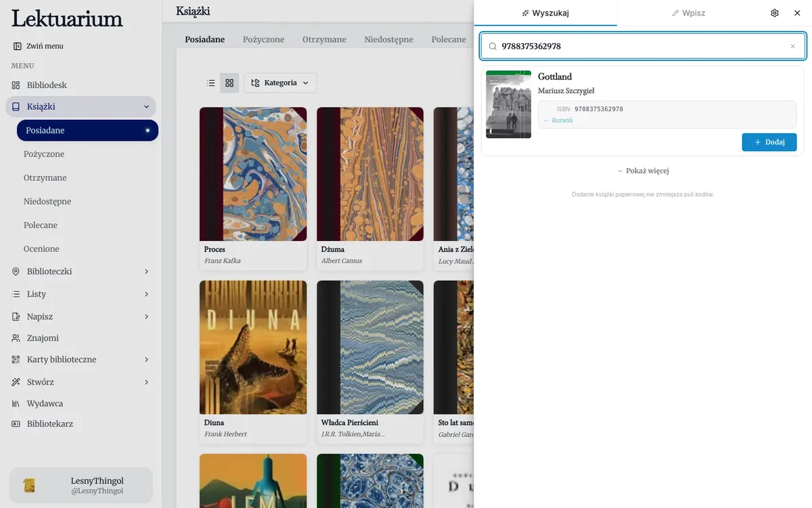Viewport: 812px width, 508px height.
Task: Click the Karty biblioteczne QR icon
Action: point(16,360)
